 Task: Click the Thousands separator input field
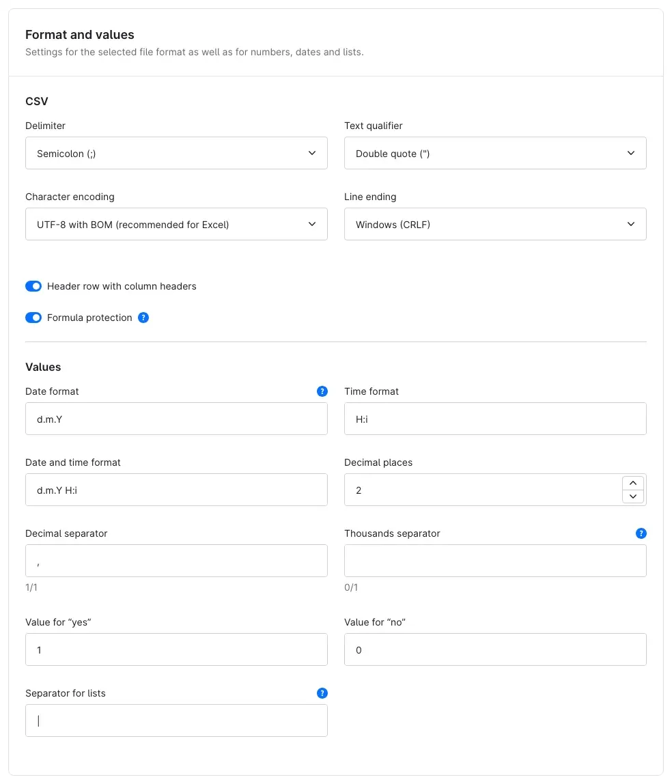pos(495,561)
